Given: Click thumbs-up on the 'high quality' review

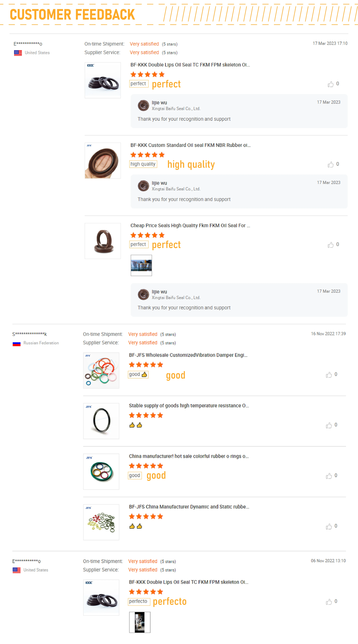Looking at the screenshot, I should [331, 165].
